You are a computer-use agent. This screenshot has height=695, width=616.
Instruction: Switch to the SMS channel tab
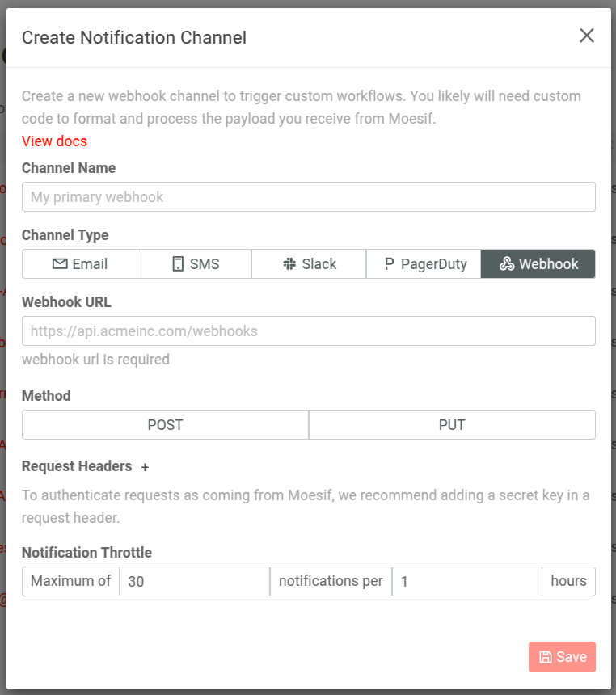pos(193,263)
